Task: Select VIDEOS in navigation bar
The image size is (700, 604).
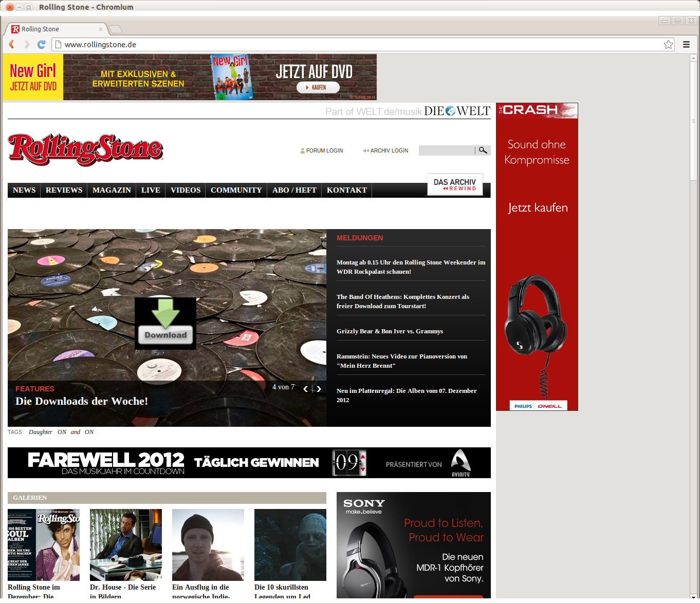Action: pos(186,190)
